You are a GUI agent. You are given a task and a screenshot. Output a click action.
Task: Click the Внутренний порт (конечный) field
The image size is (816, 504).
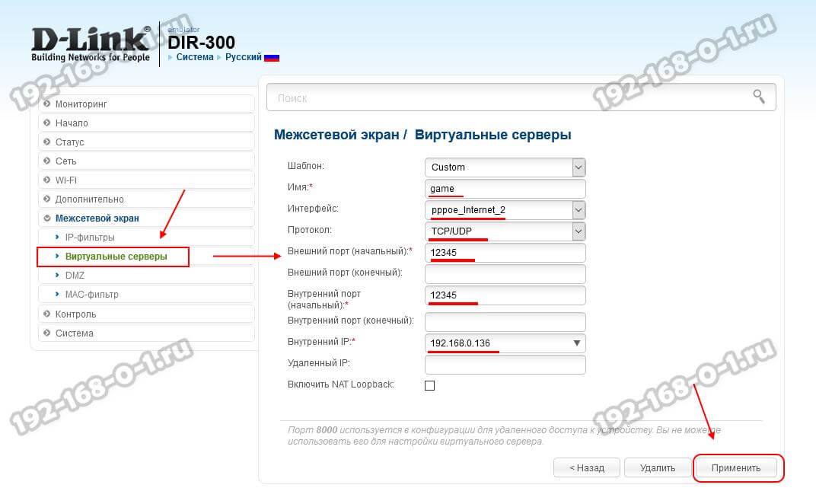505,322
